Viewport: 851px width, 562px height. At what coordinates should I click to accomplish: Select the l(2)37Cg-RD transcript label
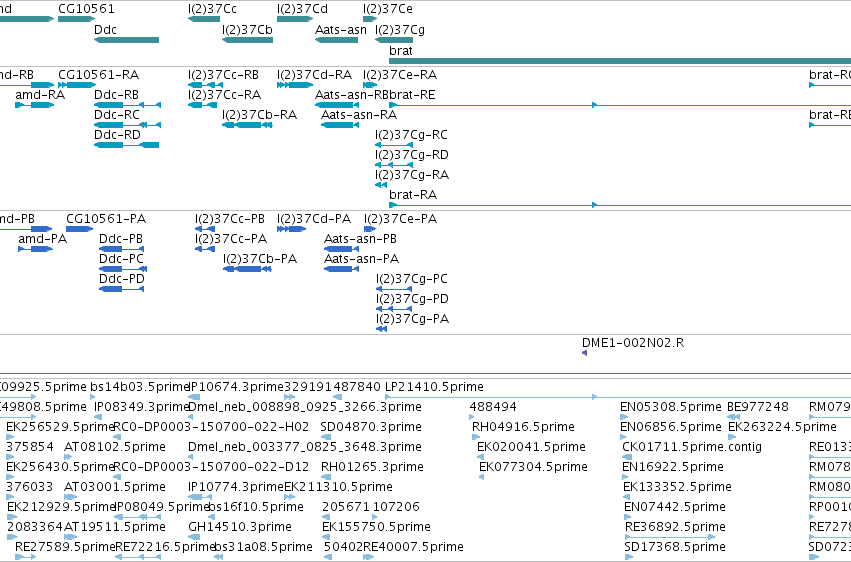tap(412, 155)
